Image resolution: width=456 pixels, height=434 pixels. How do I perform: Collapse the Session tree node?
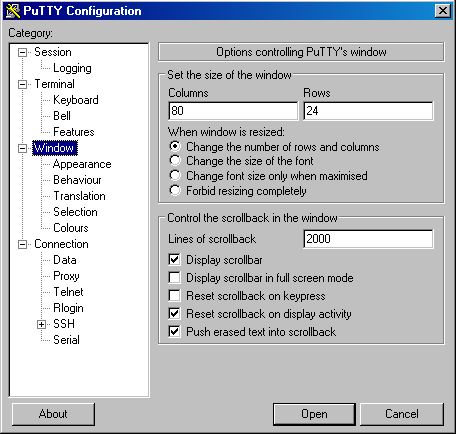22,52
